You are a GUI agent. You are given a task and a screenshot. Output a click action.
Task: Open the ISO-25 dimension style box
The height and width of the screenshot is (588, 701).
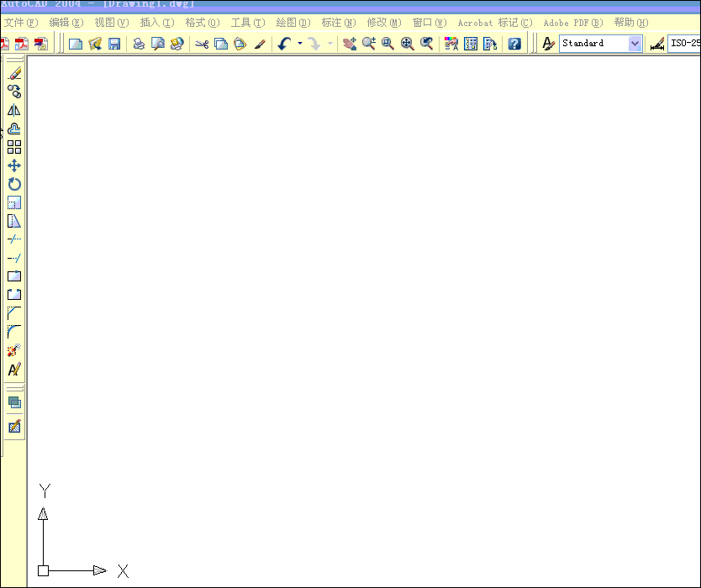(684, 44)
